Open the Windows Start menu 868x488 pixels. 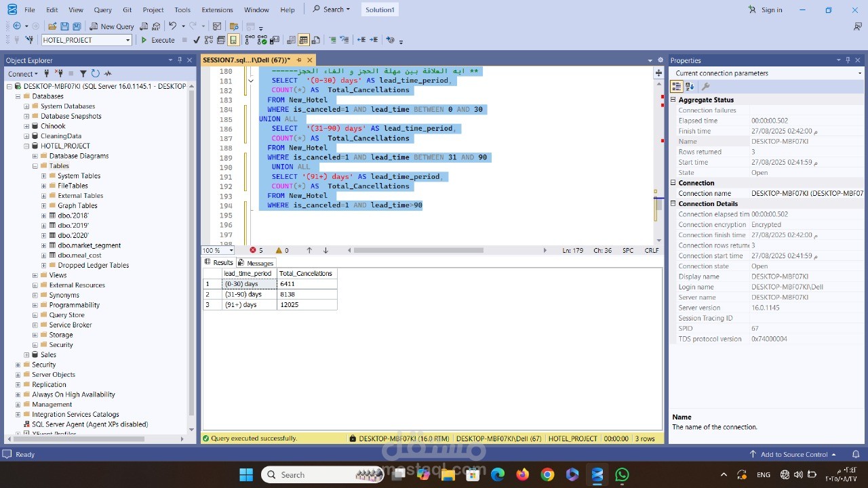click(246, 474)
